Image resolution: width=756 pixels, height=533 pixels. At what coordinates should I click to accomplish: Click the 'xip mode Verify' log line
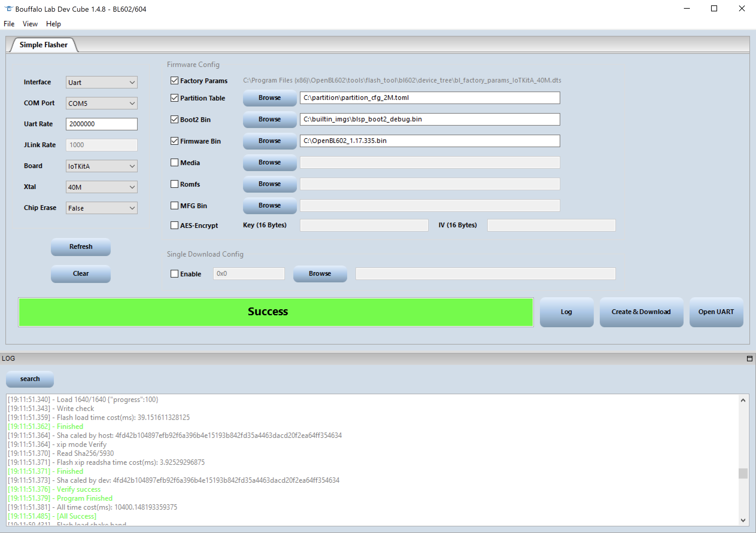(57, 444)
